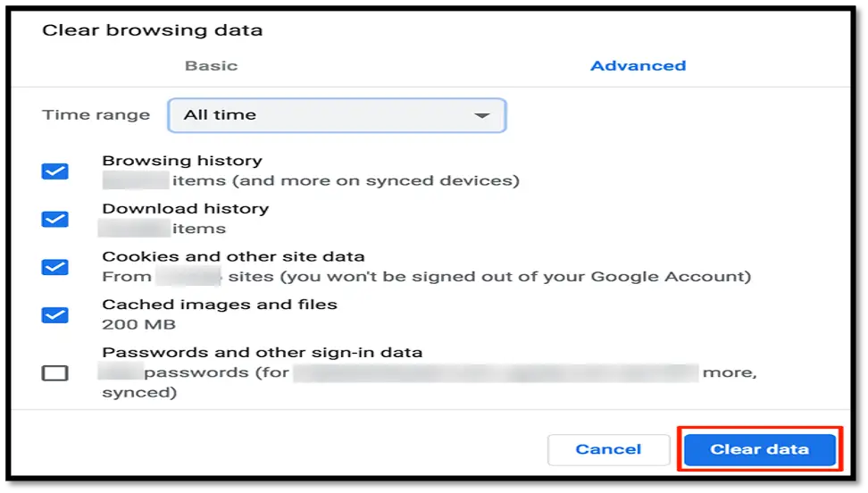The height and width of the screenshot is (493, 868).
Task: Click Passwords and other sign-in data label
Action: tap(262, 353)
